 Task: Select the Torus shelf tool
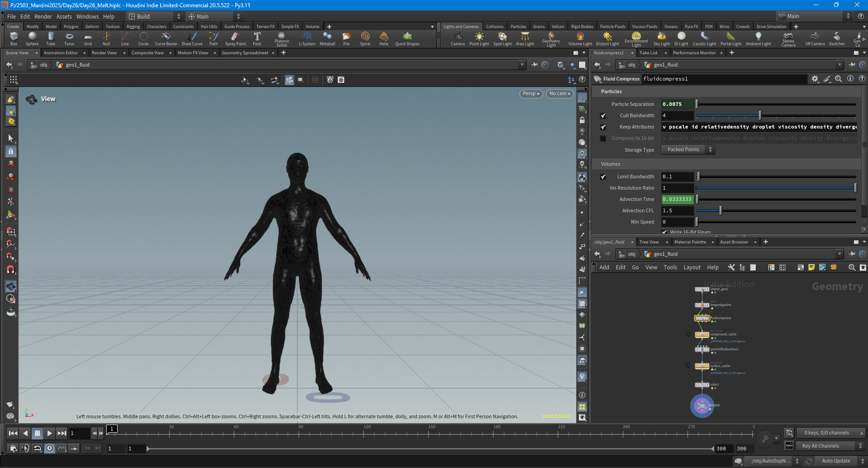[x=69, y=38]
